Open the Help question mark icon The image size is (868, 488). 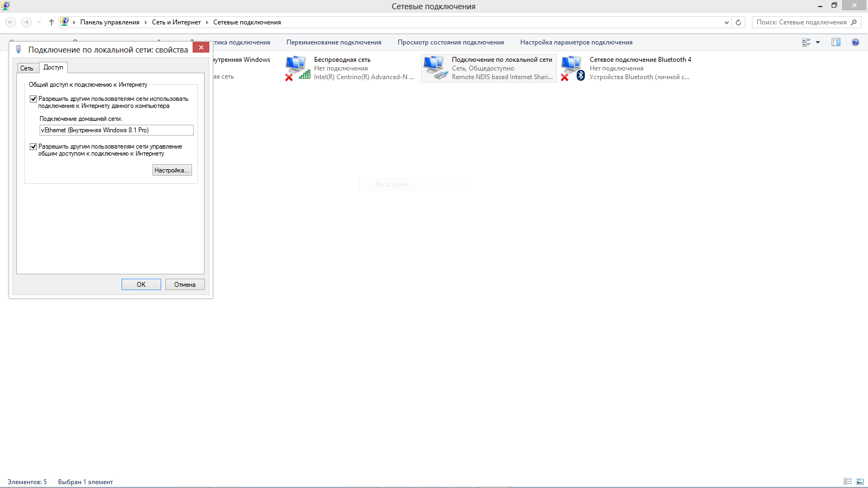pyautogui.click(x=856, y=42)
